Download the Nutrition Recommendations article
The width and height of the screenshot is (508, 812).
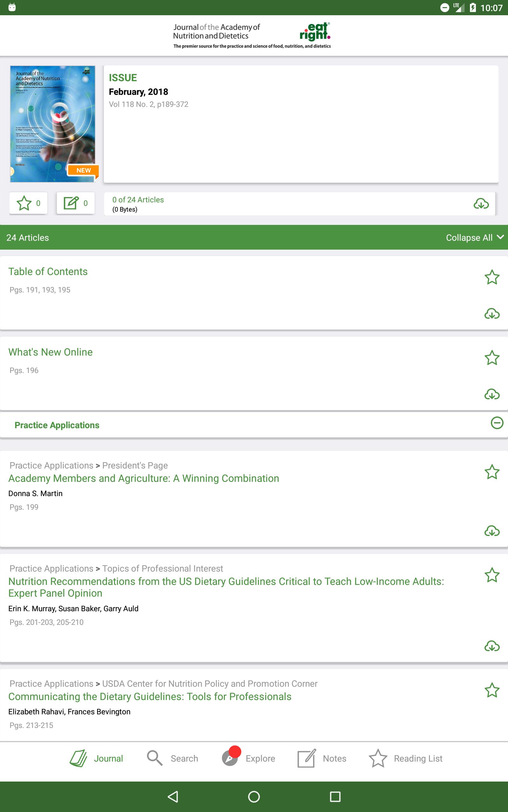(492, 646)
